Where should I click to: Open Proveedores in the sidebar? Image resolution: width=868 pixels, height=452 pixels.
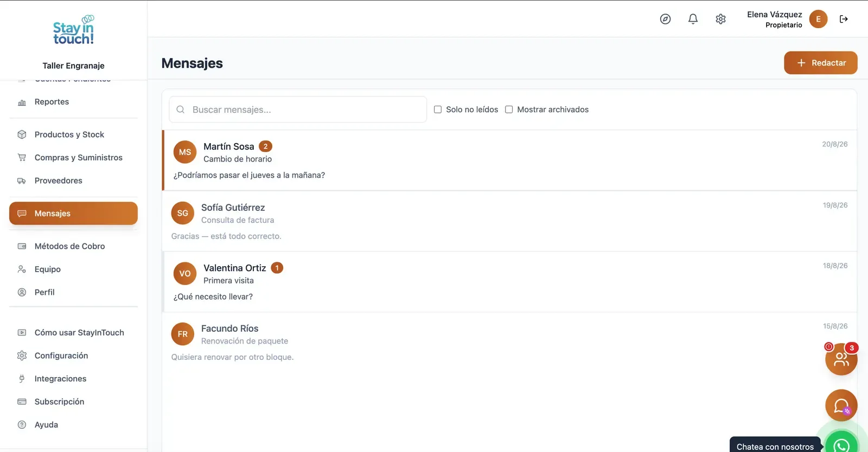(x=73, y=180)
